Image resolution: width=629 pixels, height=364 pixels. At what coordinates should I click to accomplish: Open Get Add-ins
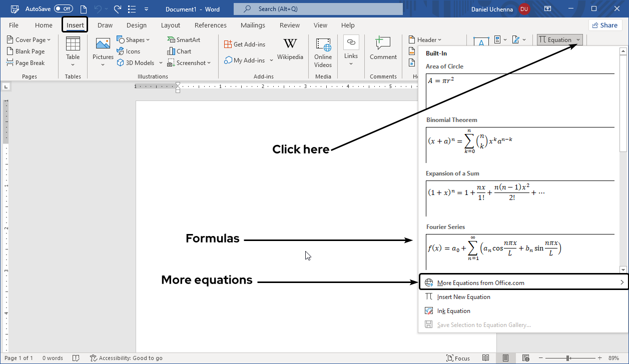pos(245,44)
